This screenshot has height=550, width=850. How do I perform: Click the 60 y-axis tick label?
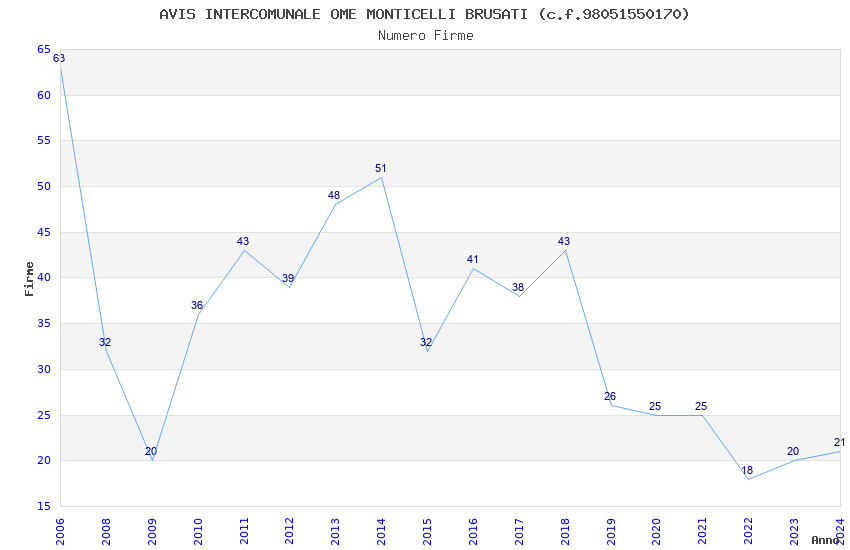click(44, 95)
